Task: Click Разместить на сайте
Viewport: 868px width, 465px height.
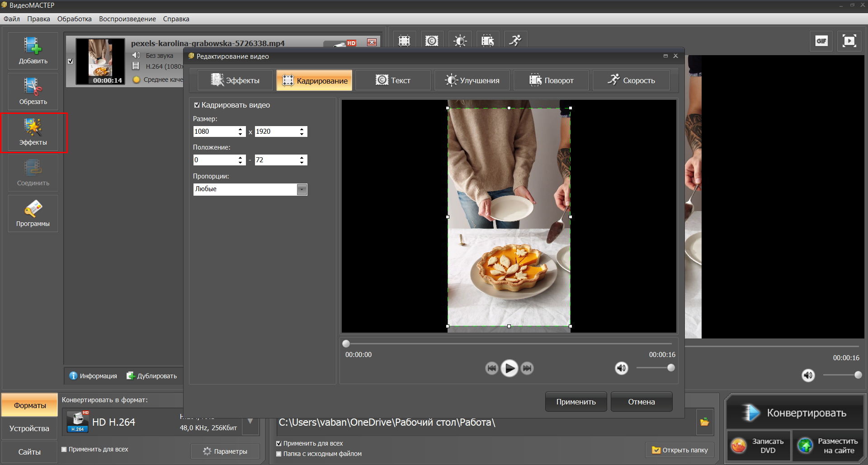Action: coord(828,446)
